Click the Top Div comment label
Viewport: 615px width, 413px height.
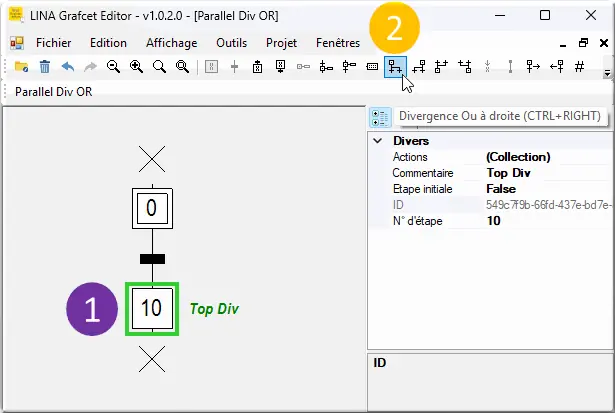pyautogui.click(x=214, y=309)
